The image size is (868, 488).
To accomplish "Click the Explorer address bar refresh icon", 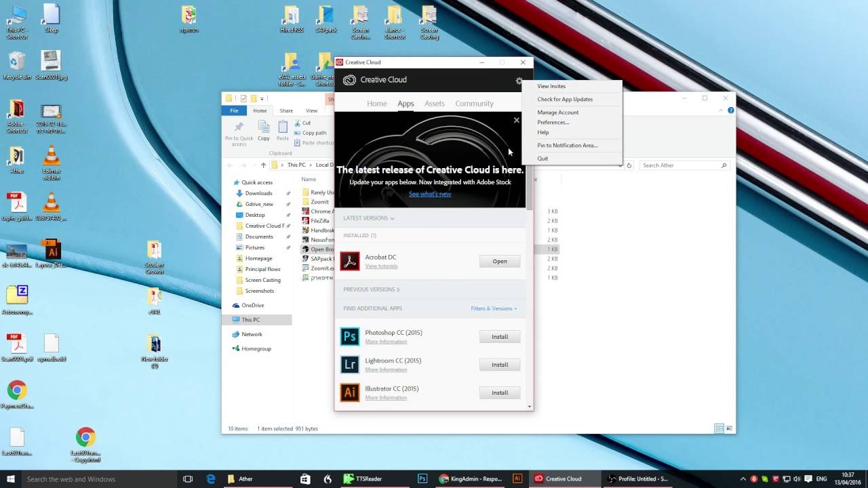I will click(x=629, y=165).
